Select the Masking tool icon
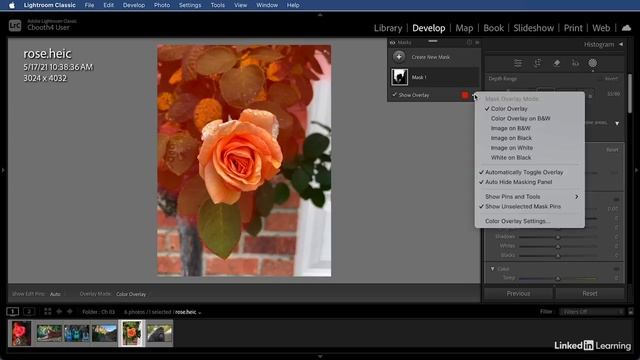Image resolution: width=640 pixels, height=360 pixels. [593, 63]
